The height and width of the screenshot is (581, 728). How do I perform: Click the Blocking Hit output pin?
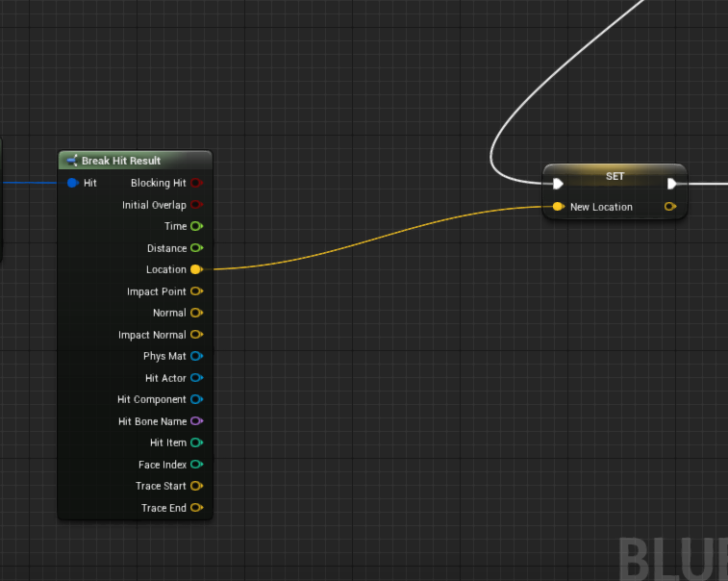(x=197, y=183)
